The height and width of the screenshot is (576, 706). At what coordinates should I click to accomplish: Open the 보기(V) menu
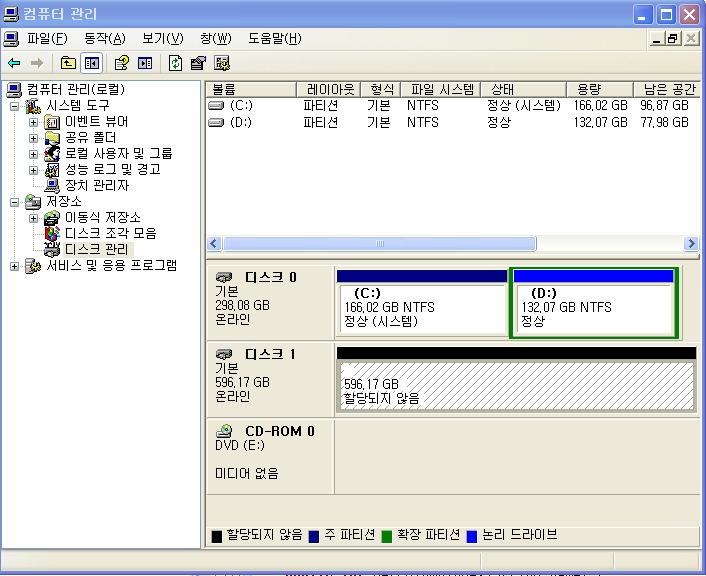click(x=163, y=39)
